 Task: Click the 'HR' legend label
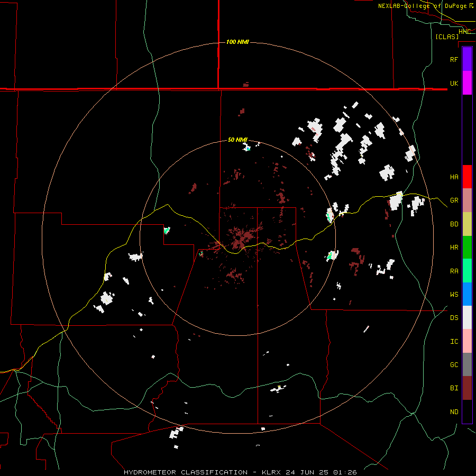454,248
